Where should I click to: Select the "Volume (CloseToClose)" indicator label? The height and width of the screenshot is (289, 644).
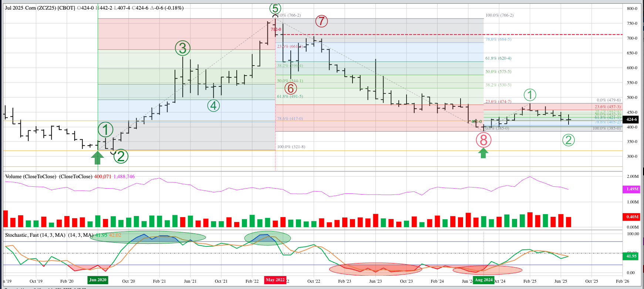coord(31,176)
